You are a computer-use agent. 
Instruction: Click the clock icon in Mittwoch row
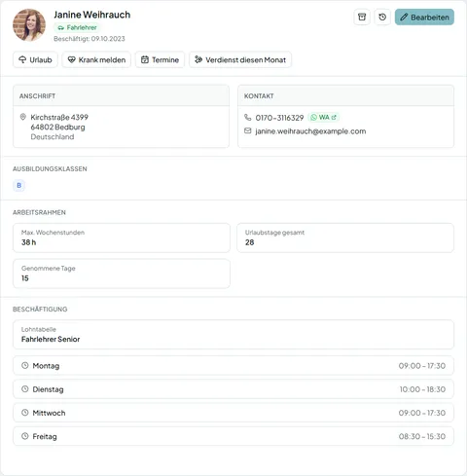(x=25, y=413)
